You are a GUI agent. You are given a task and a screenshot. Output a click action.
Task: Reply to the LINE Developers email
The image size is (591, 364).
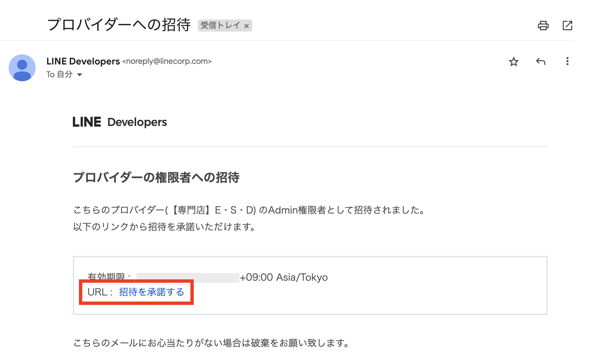541,61
